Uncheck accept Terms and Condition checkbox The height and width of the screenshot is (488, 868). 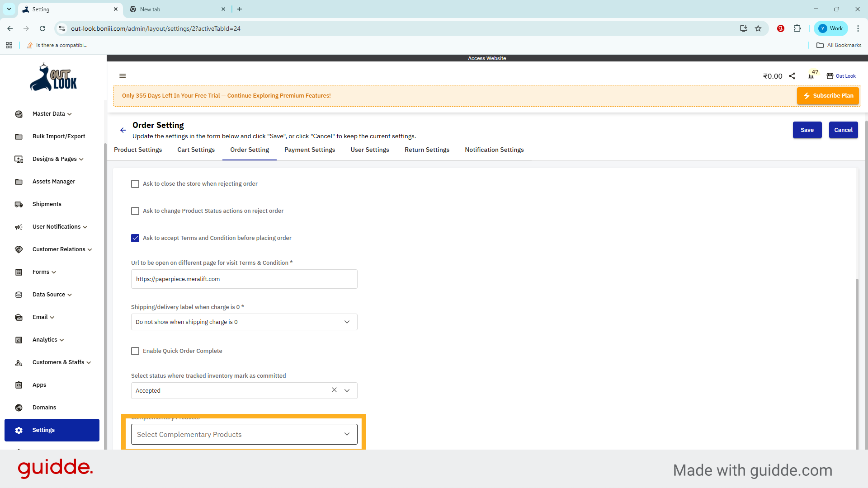(x=135, y=238)
